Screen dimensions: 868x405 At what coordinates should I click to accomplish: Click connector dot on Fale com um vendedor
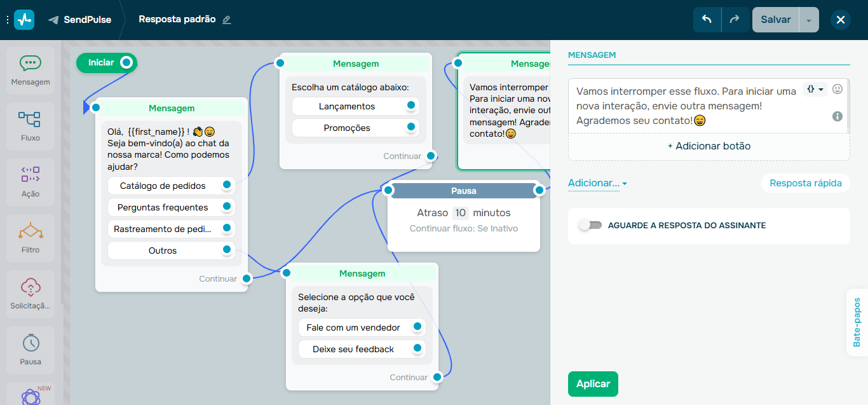(417, 327)
